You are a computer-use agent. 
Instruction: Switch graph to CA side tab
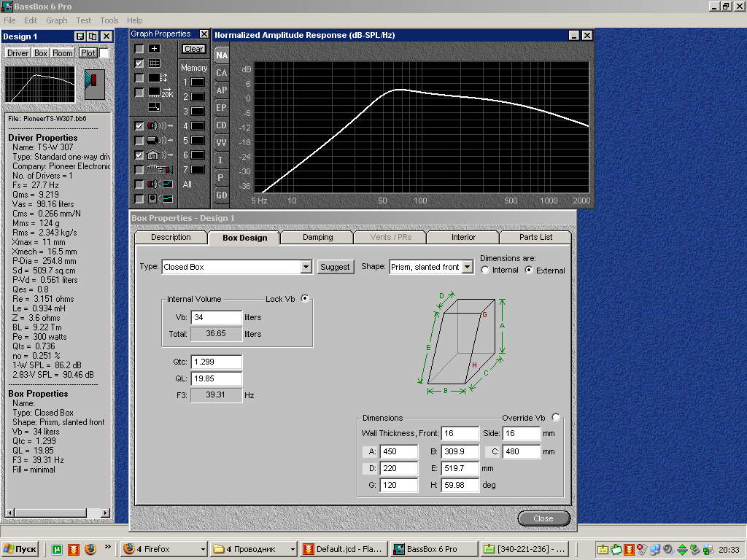coord(221,73)
